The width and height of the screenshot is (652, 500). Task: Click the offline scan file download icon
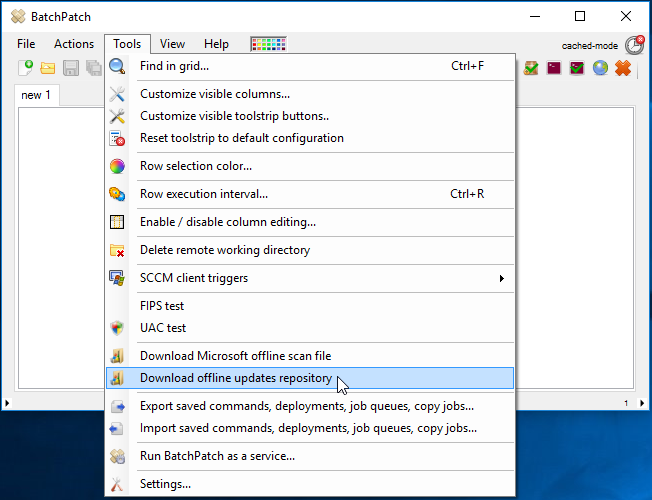pos(117,356)
